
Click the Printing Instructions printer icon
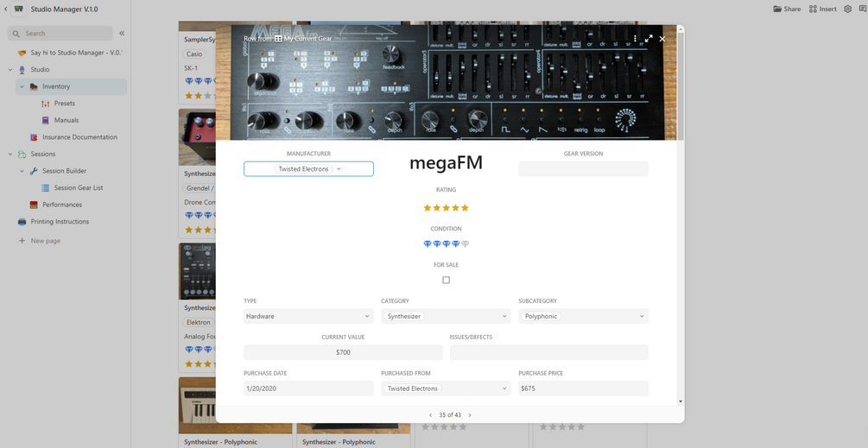[22, 222]
